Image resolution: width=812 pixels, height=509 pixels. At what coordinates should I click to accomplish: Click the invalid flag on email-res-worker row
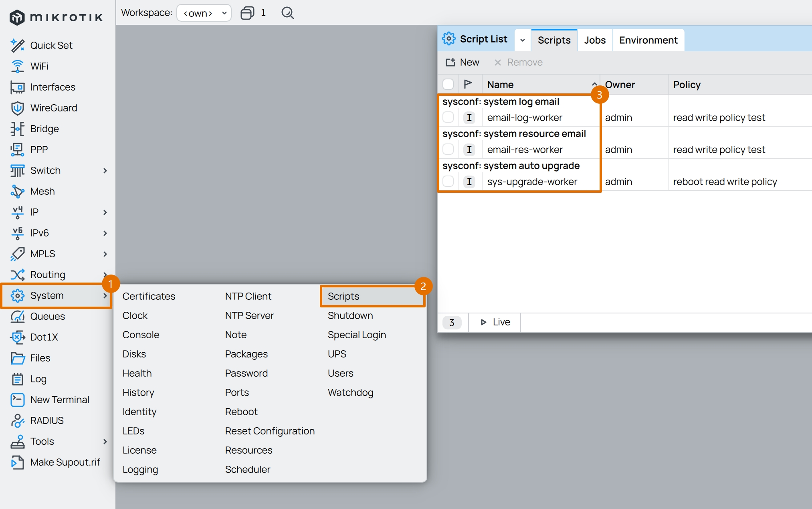[469, 149]
